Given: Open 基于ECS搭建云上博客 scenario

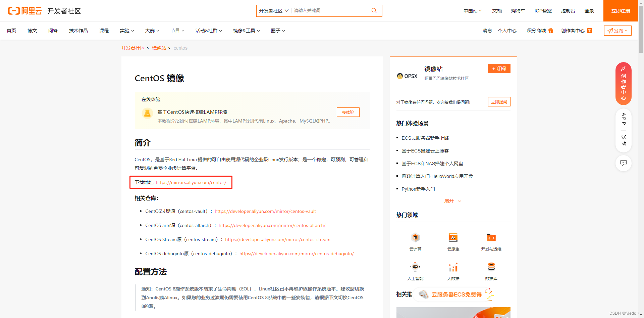Looking at the screenshot, I should (x=425, y=151).
